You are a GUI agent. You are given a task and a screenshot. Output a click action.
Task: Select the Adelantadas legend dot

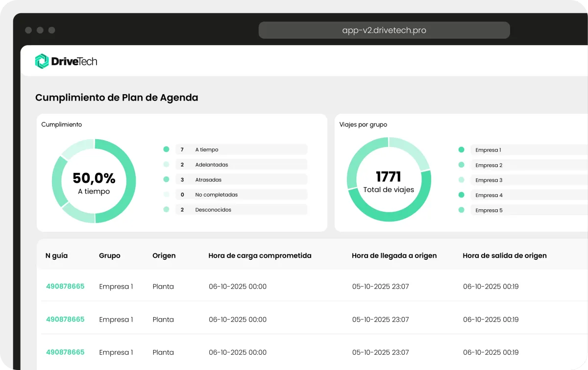166,165
